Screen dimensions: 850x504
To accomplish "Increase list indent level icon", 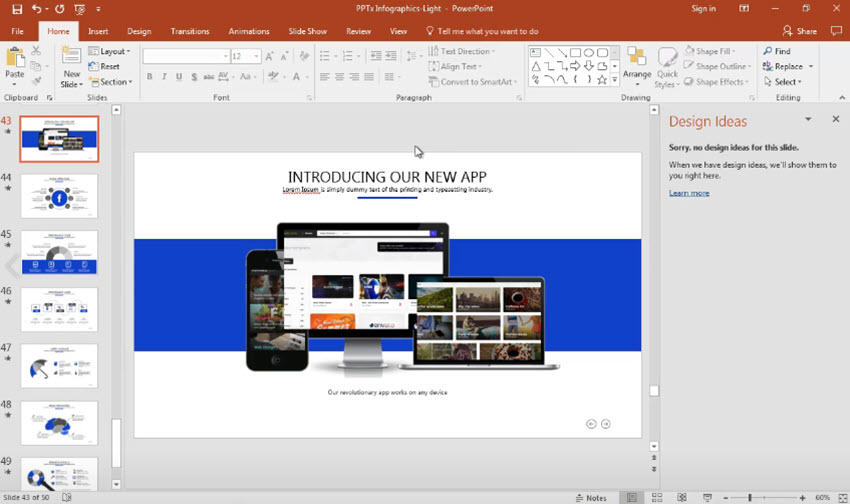I will (x=390, y=56).
